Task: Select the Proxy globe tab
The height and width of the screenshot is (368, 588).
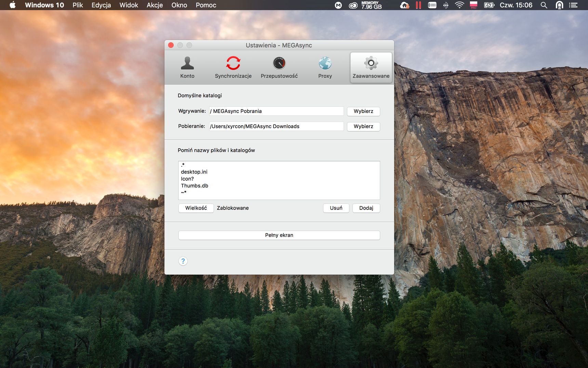Action: tap(325, 67)
